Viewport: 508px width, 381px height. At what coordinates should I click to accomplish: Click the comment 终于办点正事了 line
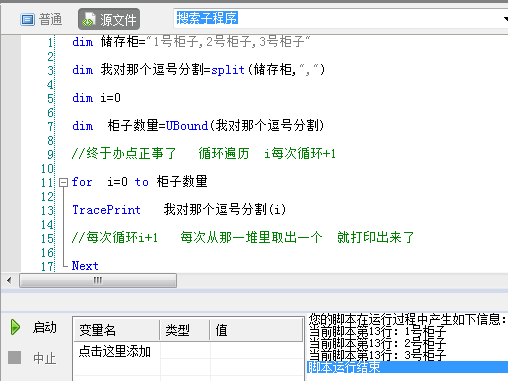click(x=204, y=154)
